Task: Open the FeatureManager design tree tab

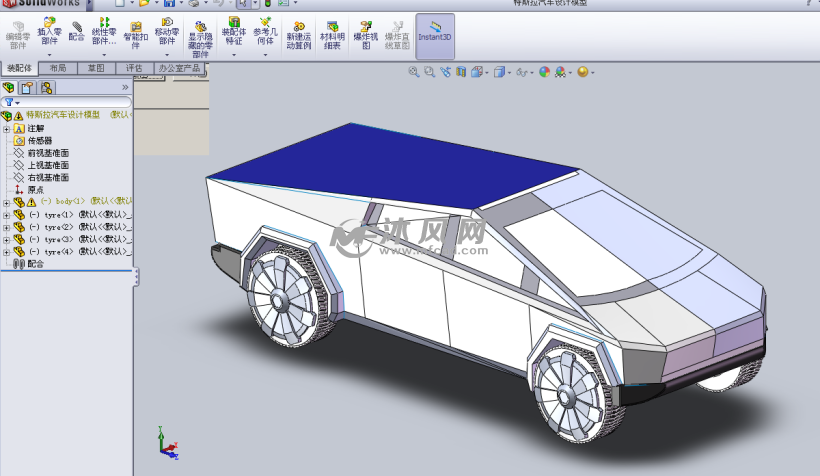Action: coord(9,87)
